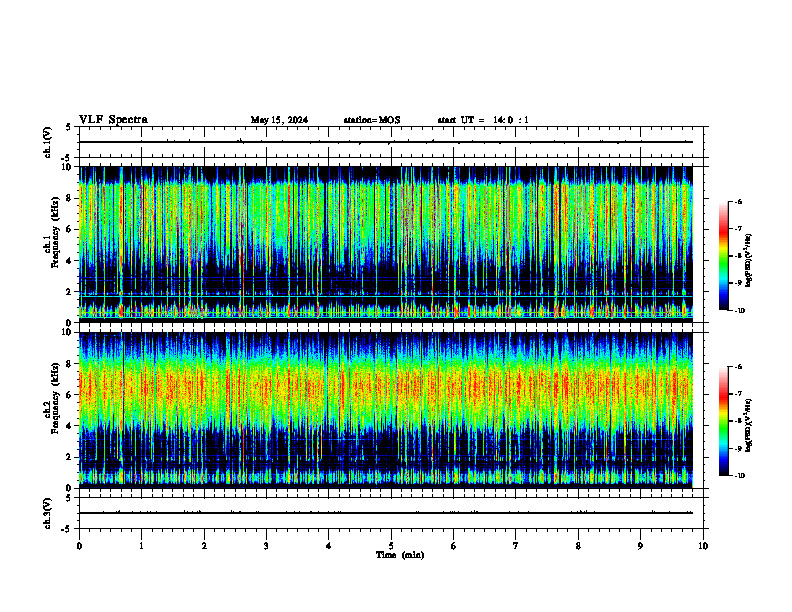Image resolution: width=792 pixels, height=612 pixels.
Task: Click the "start UT = 14:0 :1" label
Action: (483, 120)
